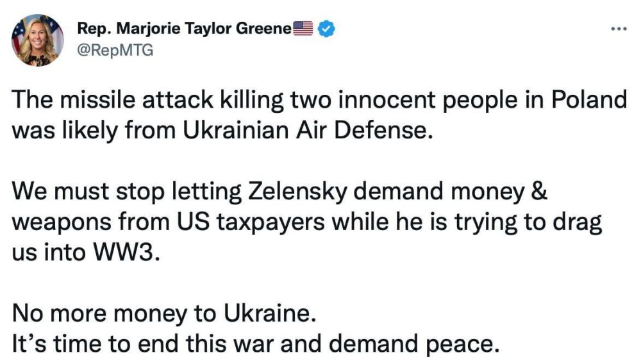Click the word Poland in the tweet

pyautogui.click(x=589, y=99)
